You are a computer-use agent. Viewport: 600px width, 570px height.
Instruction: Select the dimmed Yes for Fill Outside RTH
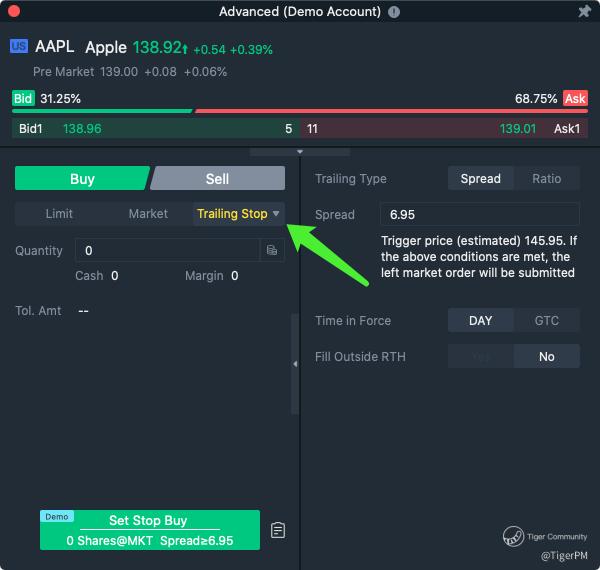click(481, 357)
